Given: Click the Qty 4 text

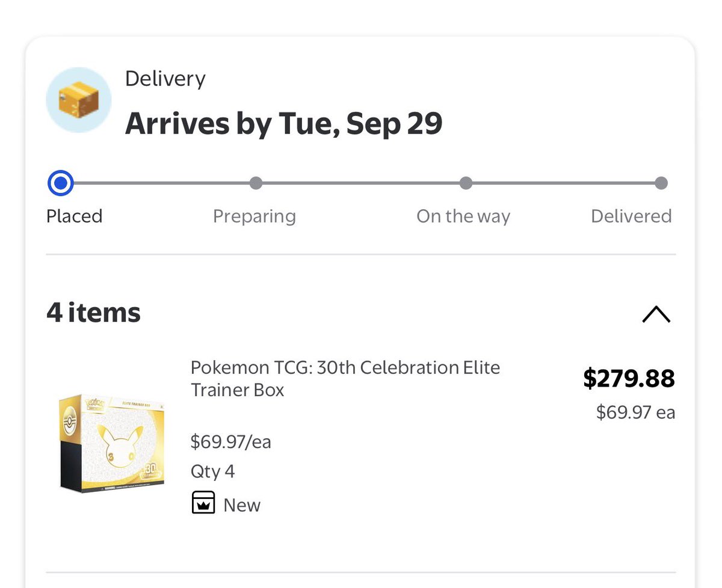Looking at the screenshot, I should point(212,471).
